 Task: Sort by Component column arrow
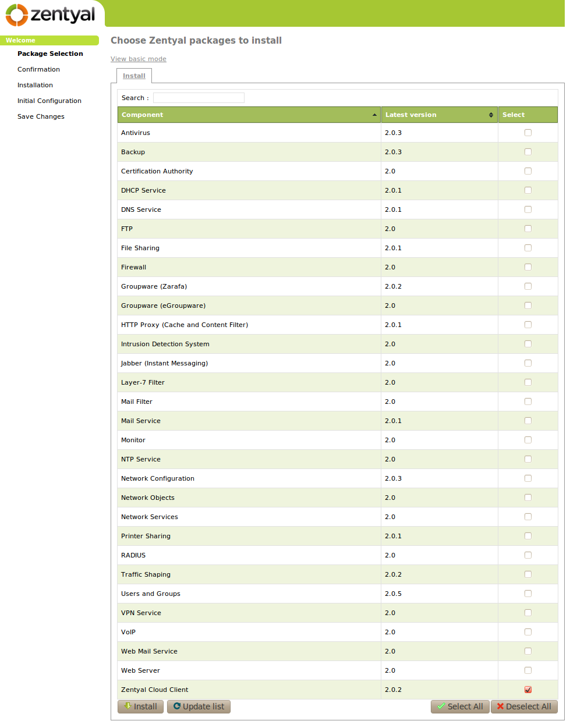374,115
